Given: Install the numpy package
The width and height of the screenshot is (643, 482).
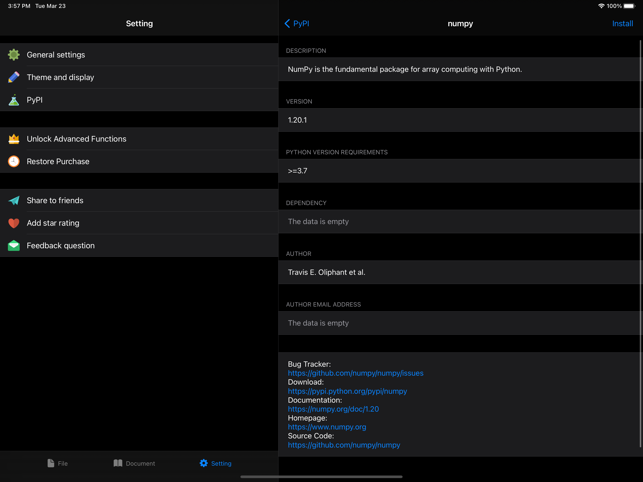Looking at the screenshot, I should 622,23.
